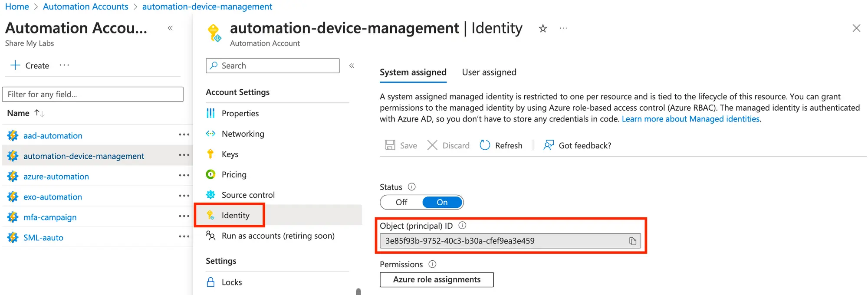Click the Refresh icon in the toolbar
Image resolution: width=868 pixels, height=295 pixels.
click(x=485, y=145)
